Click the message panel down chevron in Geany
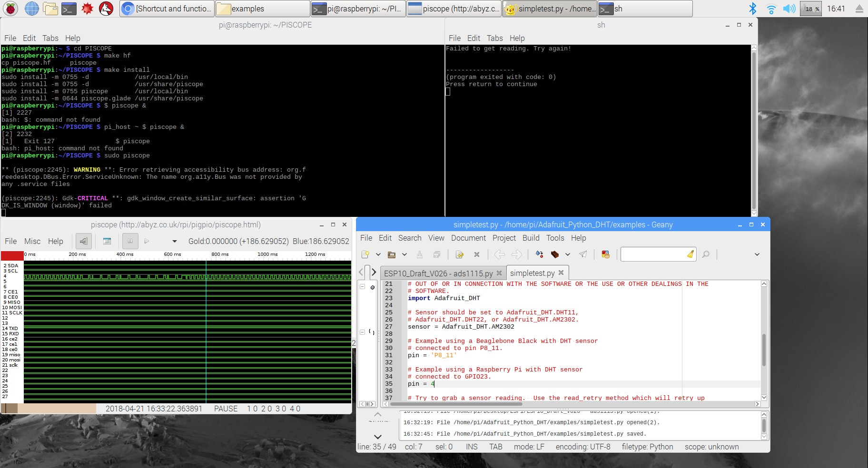The height and width of the screenshot is (468, 868). pos(377,437)
